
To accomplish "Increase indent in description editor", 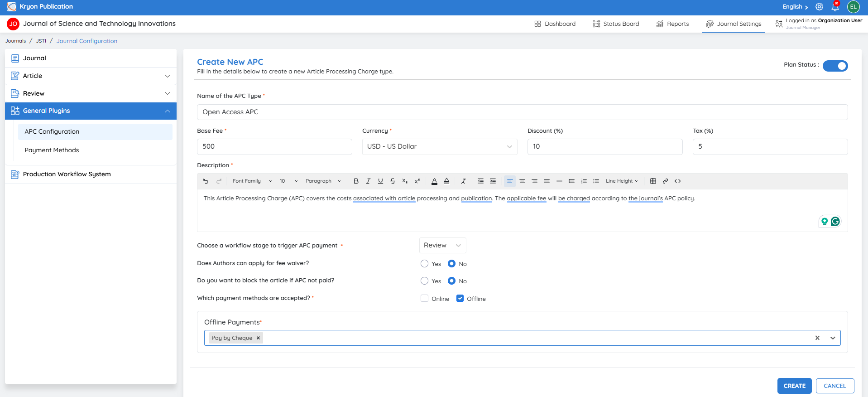I will [493, 181].
